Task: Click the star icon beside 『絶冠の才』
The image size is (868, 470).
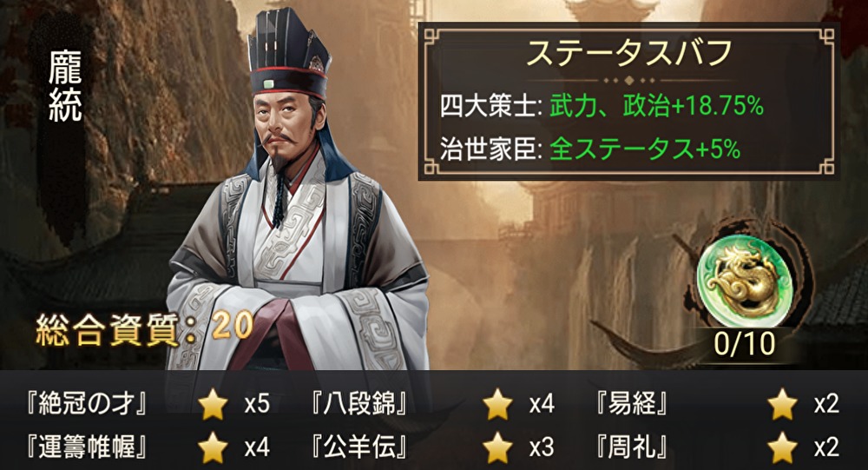Action: tap(214, 404)
